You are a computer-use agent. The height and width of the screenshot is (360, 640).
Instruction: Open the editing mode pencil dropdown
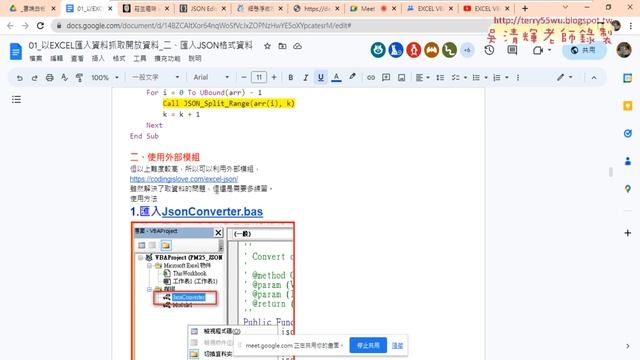tap(564, 77)
